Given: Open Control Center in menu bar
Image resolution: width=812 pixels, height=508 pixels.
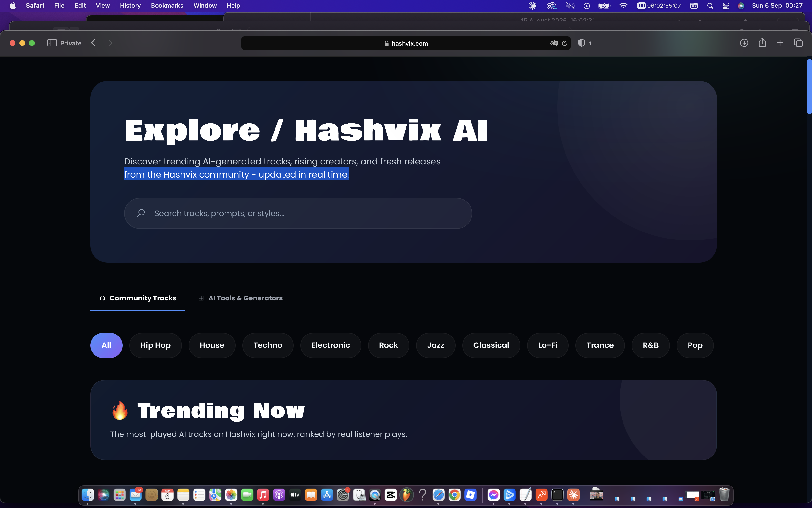Looking at the screenshot, I should click(x=726, y=6).
